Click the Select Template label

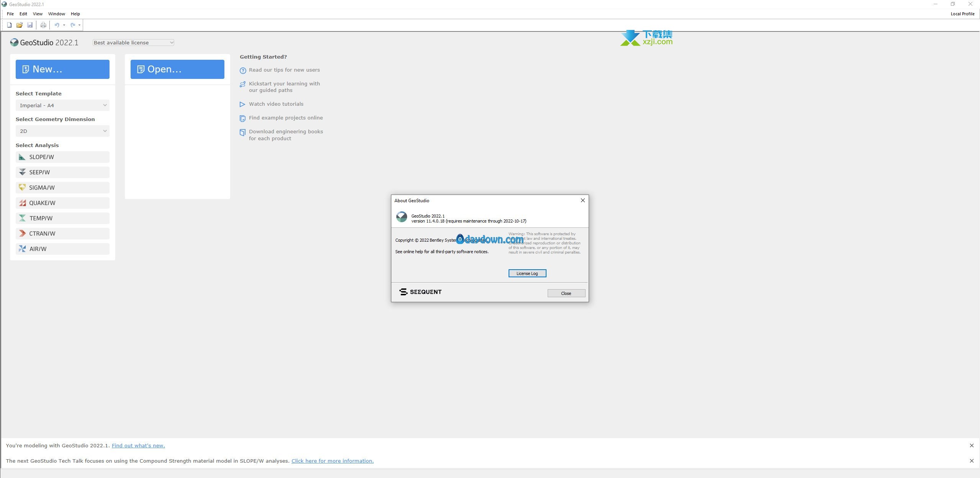39,93
